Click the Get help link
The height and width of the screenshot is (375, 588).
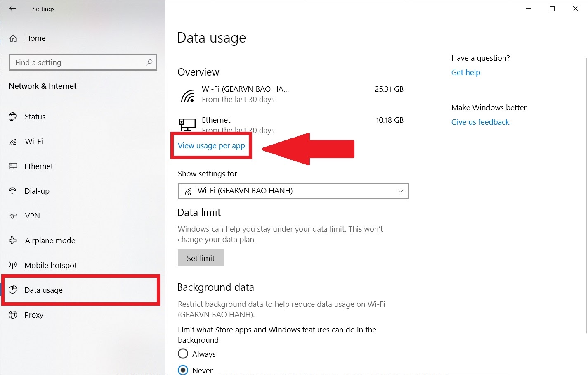coord(466,72)
